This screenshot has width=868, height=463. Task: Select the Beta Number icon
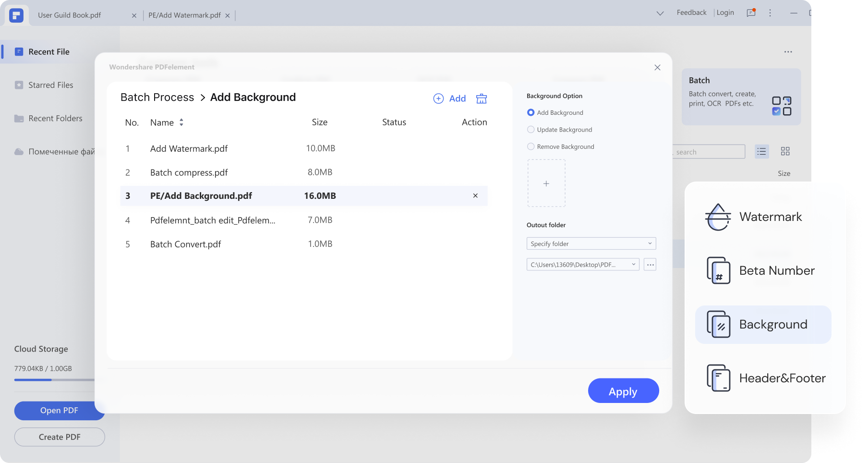tap(718, 270)
